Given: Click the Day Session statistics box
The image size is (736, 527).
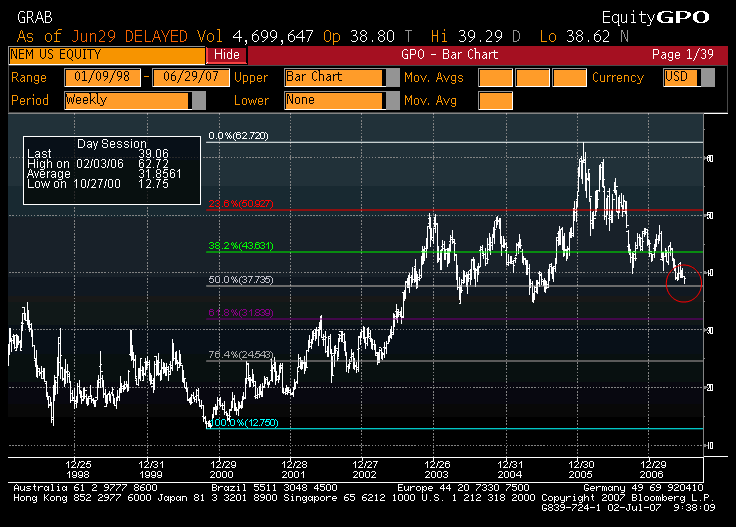Looking at the screenshot, I should click(x=112, y=170).
